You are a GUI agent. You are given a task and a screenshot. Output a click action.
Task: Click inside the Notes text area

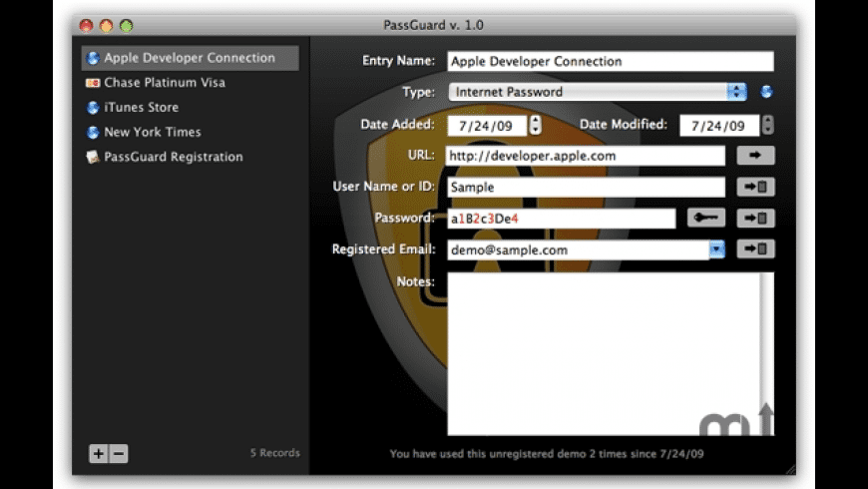(604, 354)
